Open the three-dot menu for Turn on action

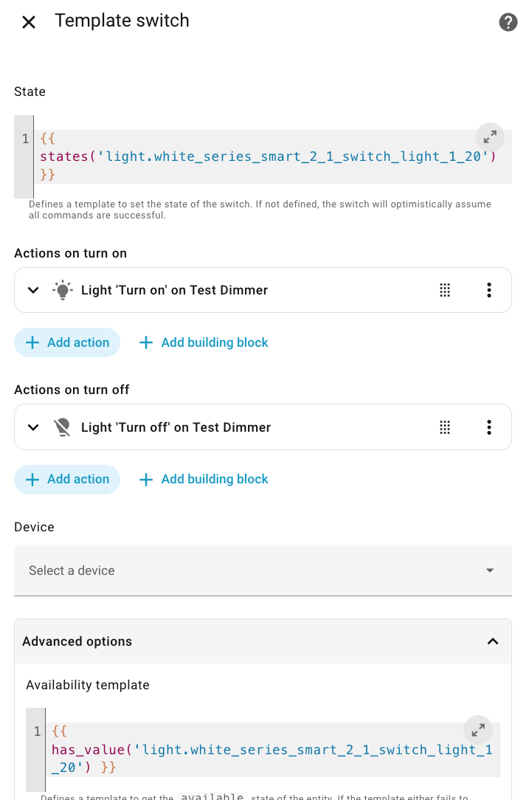pyautogui.click(x=488, y=290)
